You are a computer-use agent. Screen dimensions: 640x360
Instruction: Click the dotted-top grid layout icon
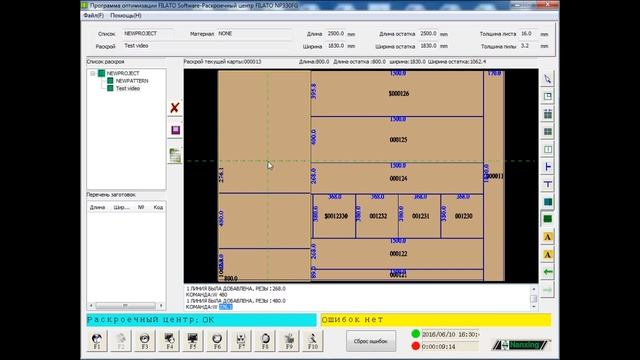(x=548, y=114)
